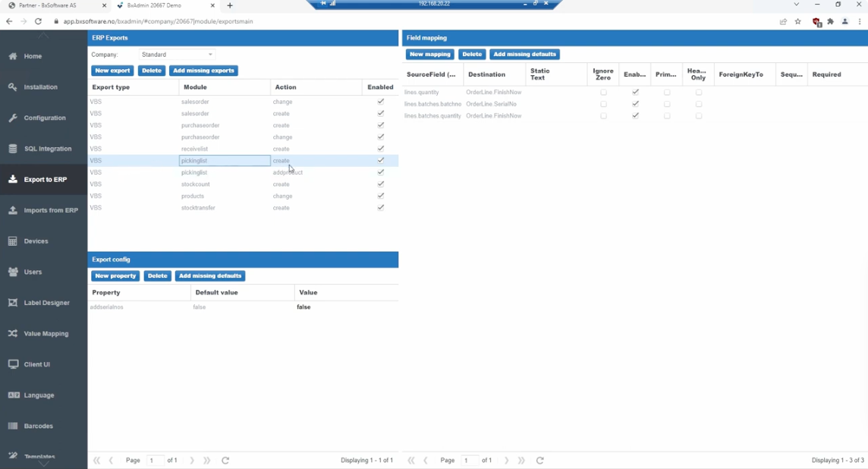Click the SQL Integration database icon
Image resolution: width=868 pixels, height=469 pixels.
13,149
